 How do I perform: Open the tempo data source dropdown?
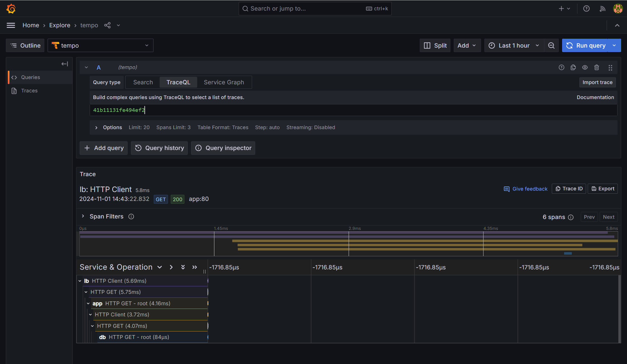(100, 45)
